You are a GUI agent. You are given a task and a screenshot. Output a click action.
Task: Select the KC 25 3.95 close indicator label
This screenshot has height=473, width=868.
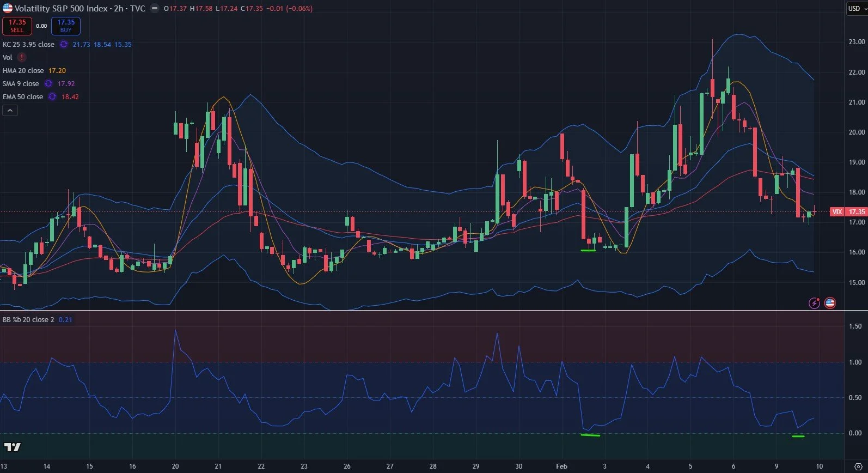pos(28,44)
